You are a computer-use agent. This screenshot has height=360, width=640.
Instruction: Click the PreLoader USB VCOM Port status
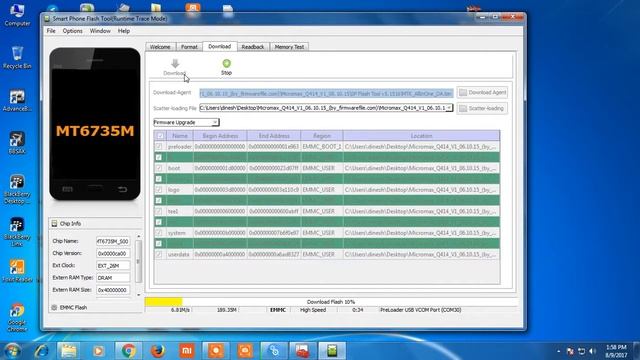click(x=420, y=310)
